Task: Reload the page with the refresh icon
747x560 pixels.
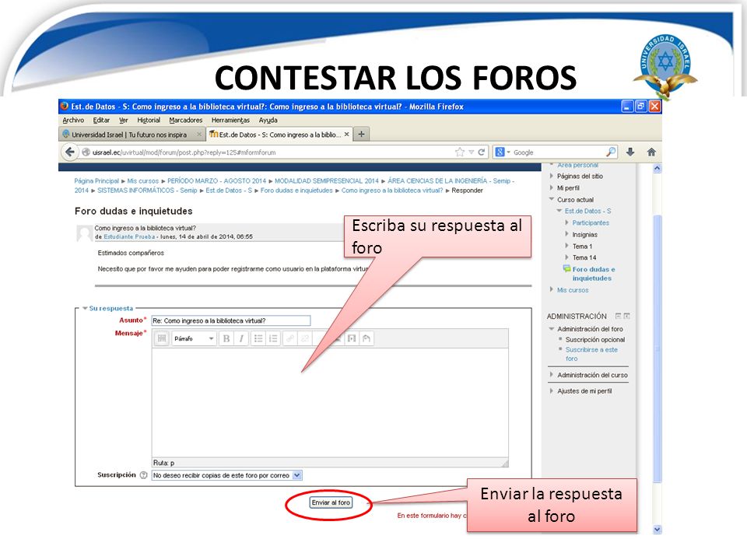Action: [481, 152]
